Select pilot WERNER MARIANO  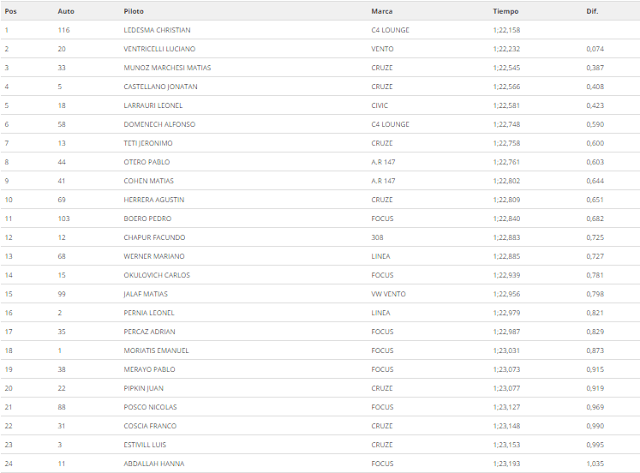pos(154,256)
